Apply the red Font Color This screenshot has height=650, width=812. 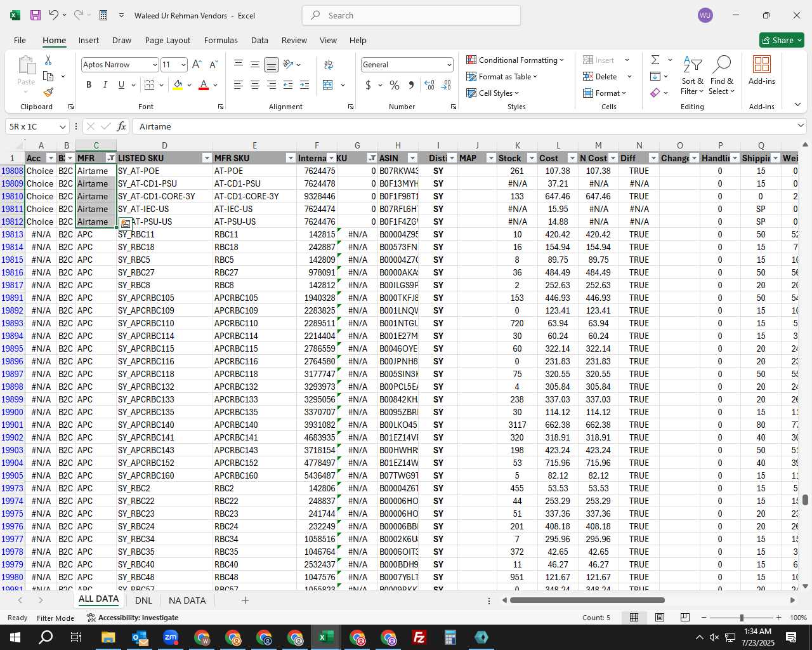(x=204, y=84)
